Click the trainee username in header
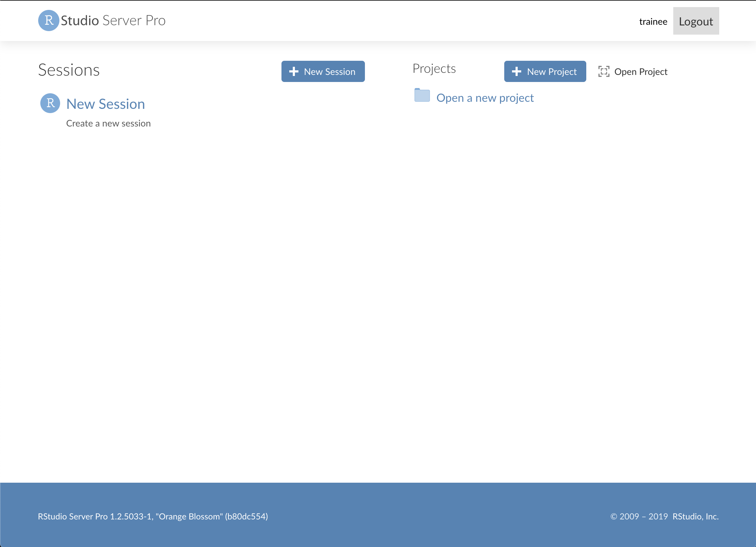The width and height of the screenshot is (756, 547). coord(653,22)
